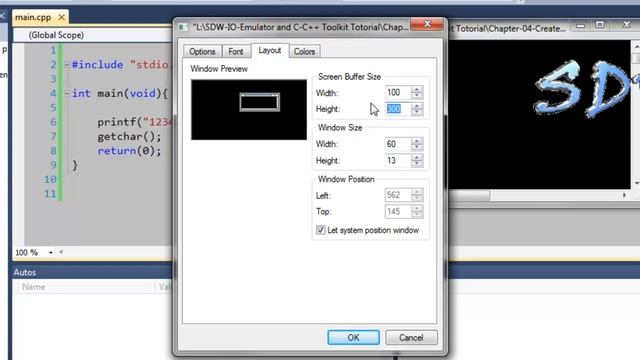This screenshot has height=360, width=640.
Task: Click the console horizontal scrollbar thumb
Action: [469, 196]
